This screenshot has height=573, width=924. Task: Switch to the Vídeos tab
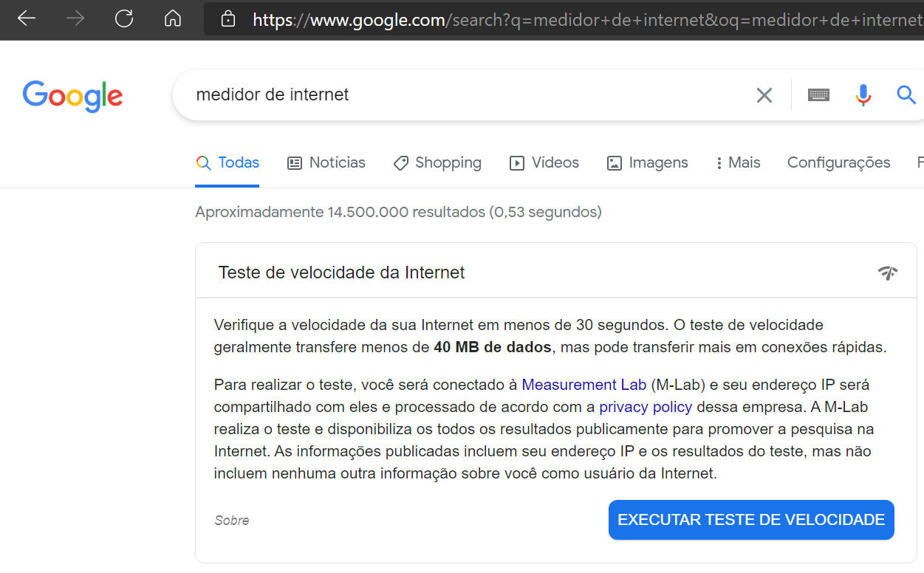[x=544, y=163]
